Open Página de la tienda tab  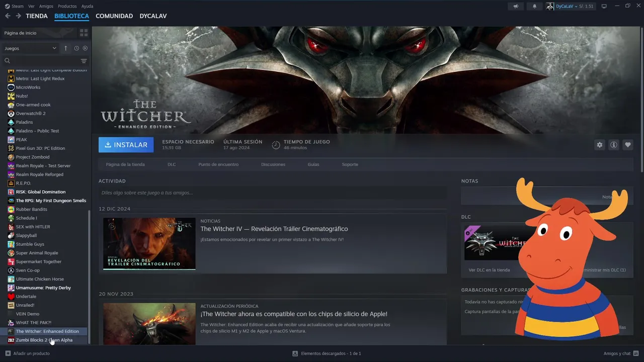pyautogui.click(x=125, y=164)
